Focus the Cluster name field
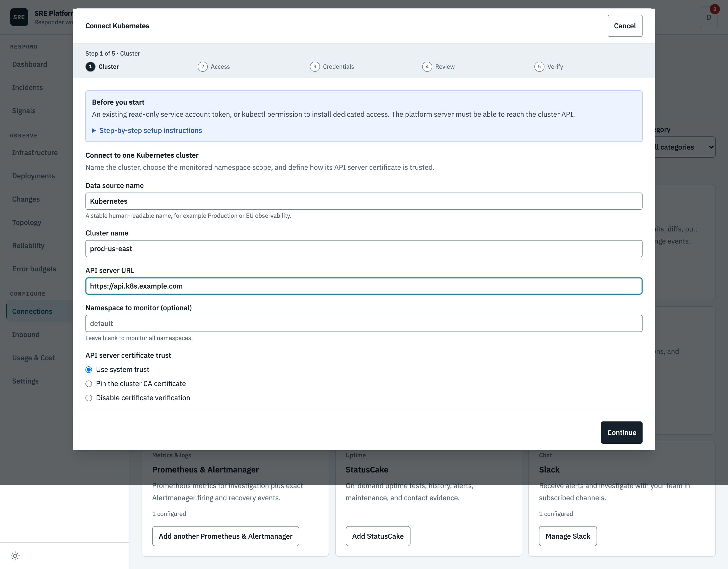Image resolution: width=728 pixels, height=569 pixels. pos(364,249)
